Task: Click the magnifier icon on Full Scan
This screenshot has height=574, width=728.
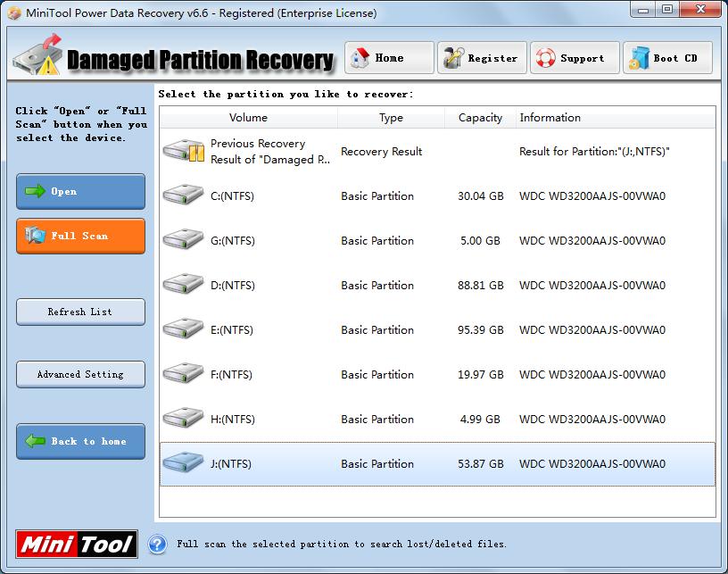Action: click(x=36, y=236)
